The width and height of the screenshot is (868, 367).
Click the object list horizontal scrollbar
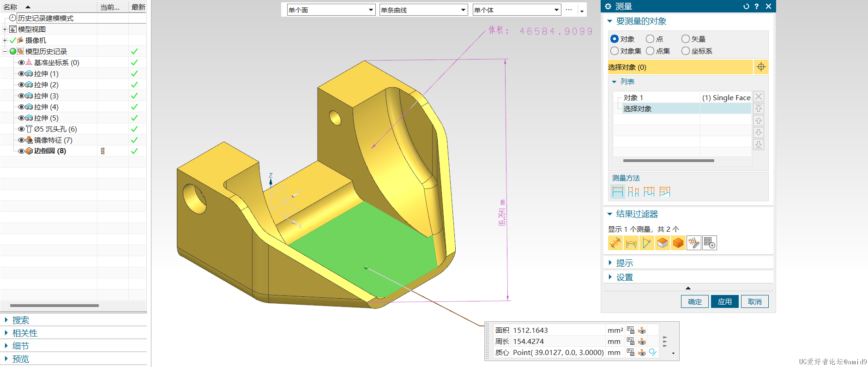click(669, 161)
